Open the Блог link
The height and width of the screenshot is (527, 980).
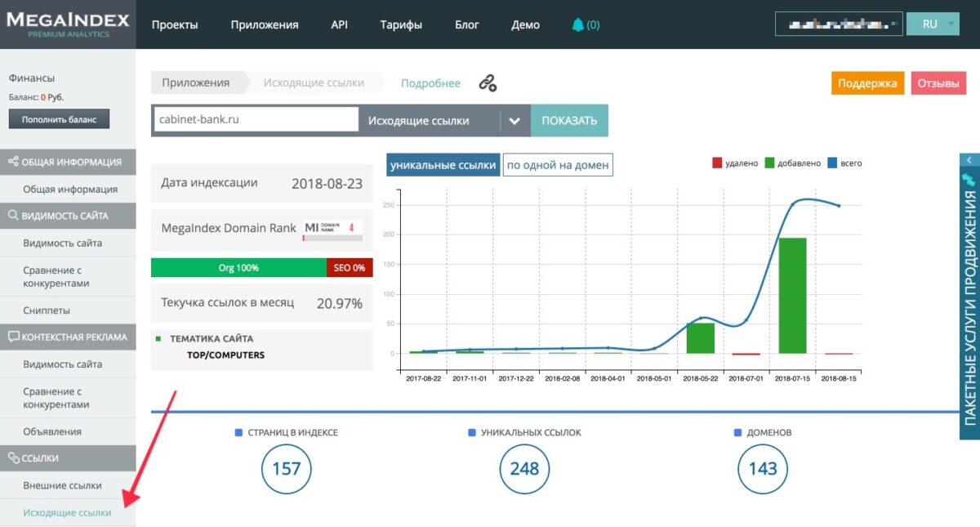pos(467,25)
